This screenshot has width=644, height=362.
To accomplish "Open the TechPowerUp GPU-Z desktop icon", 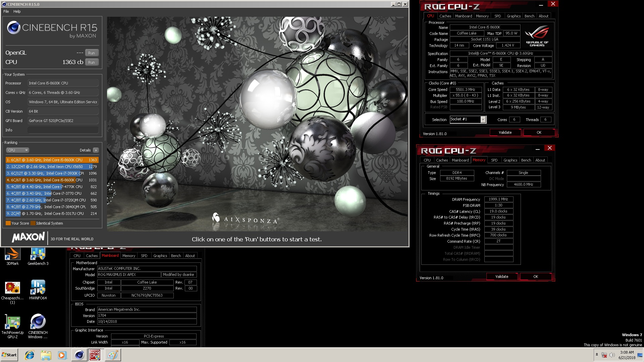I will click(x=12, y=326).
